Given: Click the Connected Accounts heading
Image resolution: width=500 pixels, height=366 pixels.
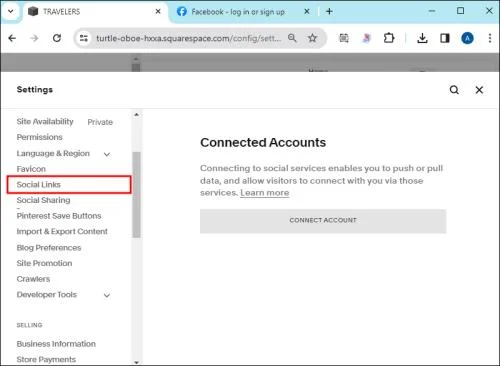Looking at the screenshot, I should [263, 142].
